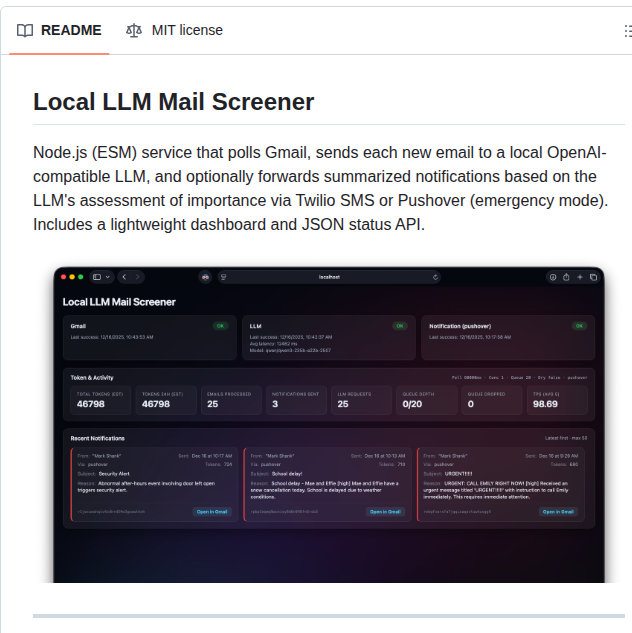Click the Latest first max 50 label
The width and height of the screenshot is (632, 633).
pos(566,438)
